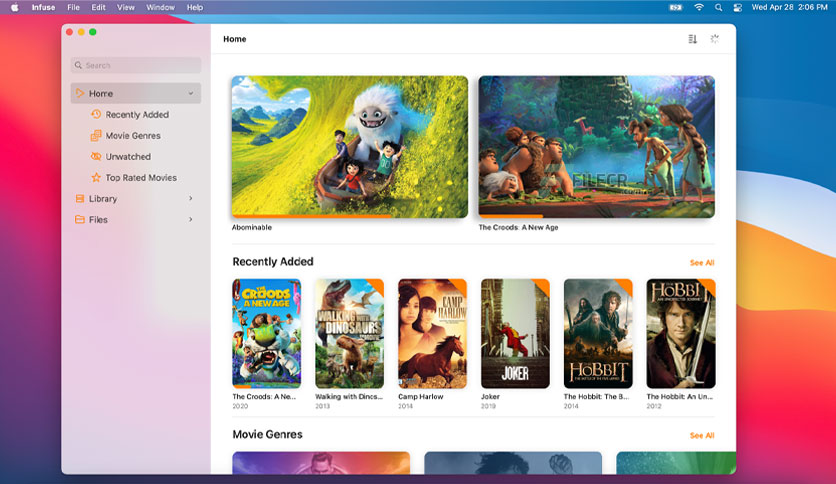
Task: Select Recently Added in sidebar
Action: [136, 115]
